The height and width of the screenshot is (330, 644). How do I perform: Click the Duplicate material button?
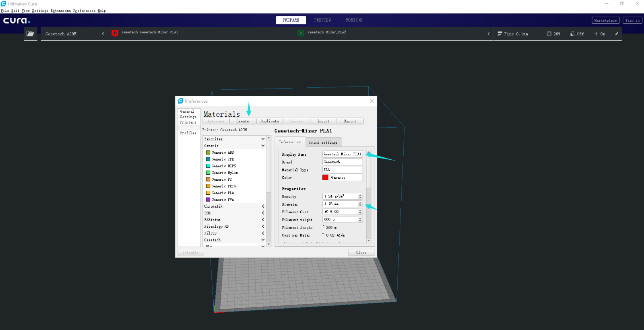(270, 121)
